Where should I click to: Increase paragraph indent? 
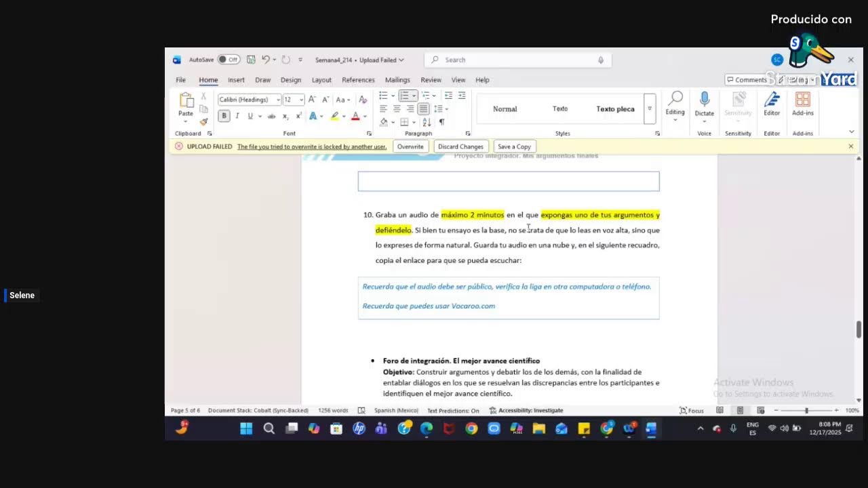[x=462, y=96]
